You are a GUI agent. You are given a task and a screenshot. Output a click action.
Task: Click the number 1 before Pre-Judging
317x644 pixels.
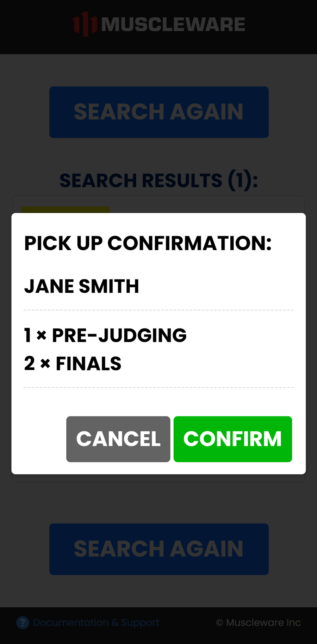pos(27,335)
